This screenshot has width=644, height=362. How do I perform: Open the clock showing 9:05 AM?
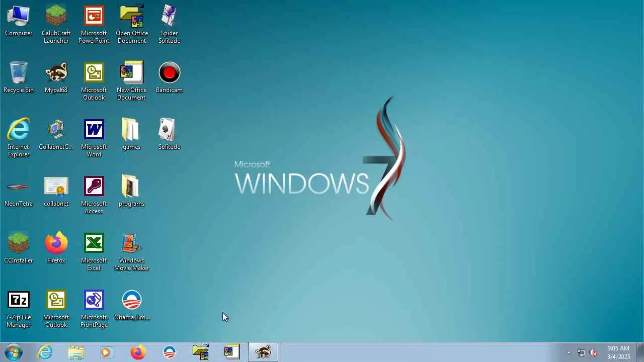pos(618,352)
